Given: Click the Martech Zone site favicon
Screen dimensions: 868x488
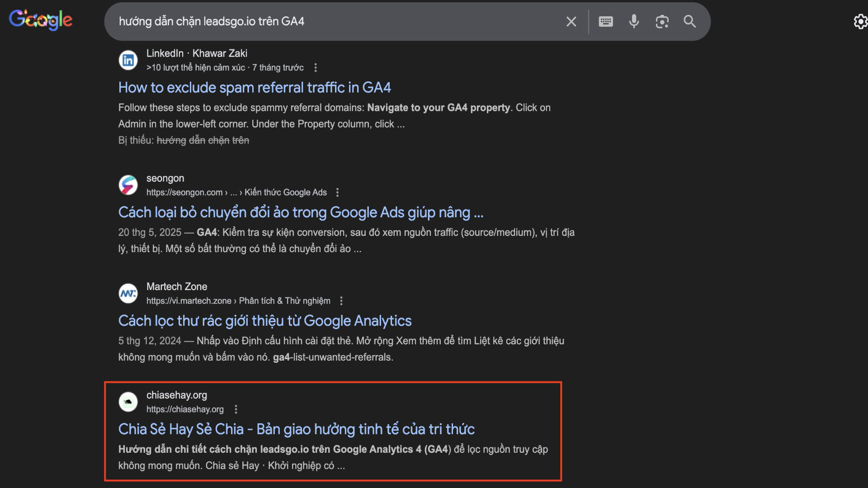Looking at the screenshot, I should tap(128, 293).
